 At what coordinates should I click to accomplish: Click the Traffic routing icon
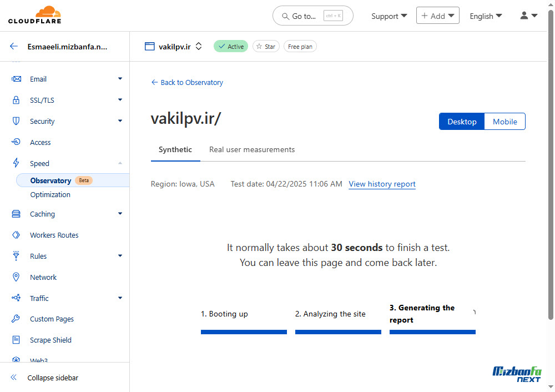tap(16, 298)
